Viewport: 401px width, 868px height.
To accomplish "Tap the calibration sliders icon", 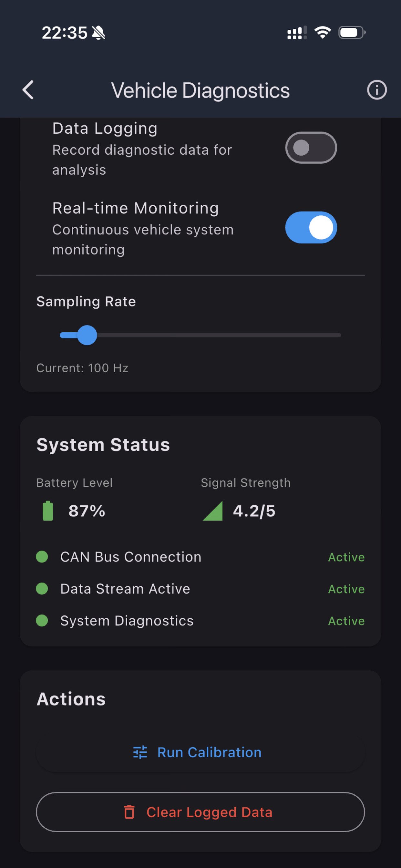I will [140, 752].
